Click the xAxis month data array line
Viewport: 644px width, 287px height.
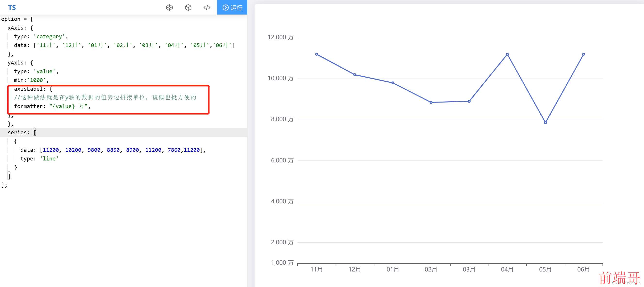pos(124,45)
